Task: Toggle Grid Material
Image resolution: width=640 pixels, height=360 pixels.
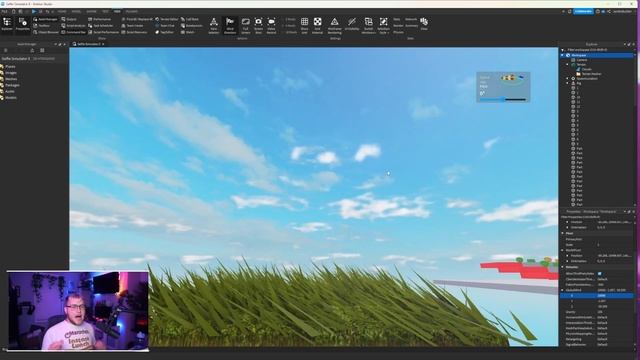Action: pyautogui.click(x=318, y=25)
